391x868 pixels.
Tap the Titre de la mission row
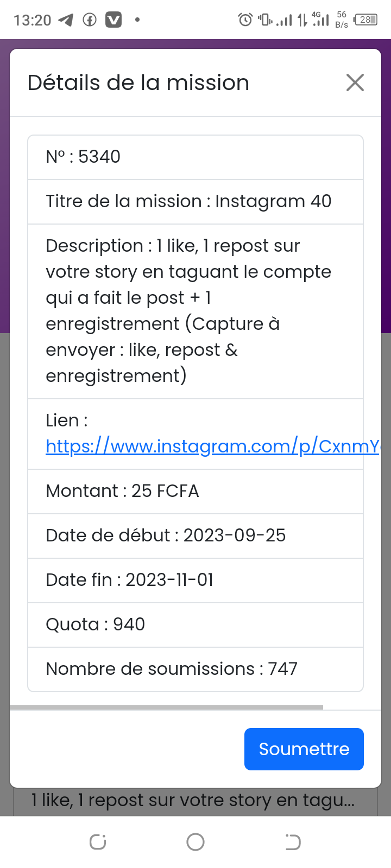195,202
